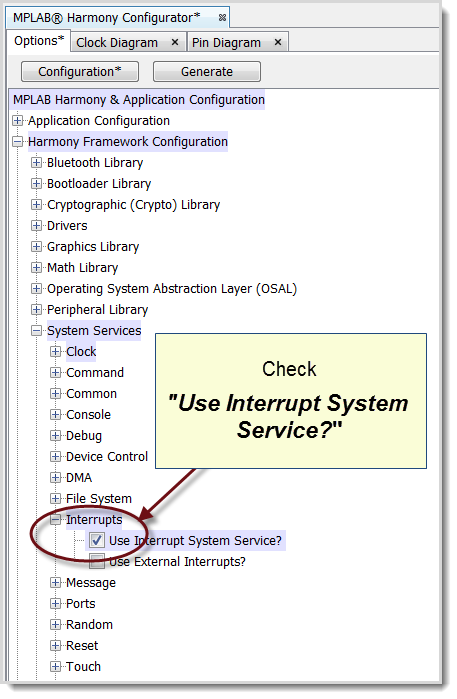
Task: Select Operating System Abstraction Layer (OSAL) label
Action: 172,288
